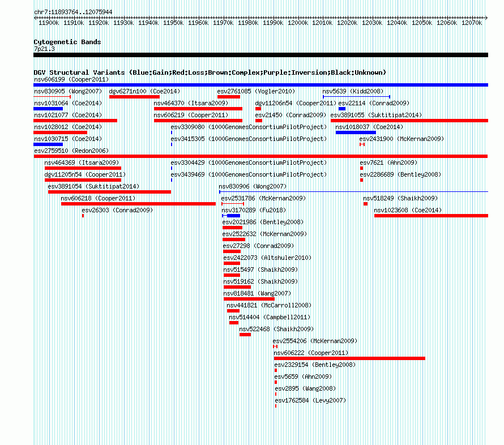Select the nsv606199 (Cooper2011) blue gain bar
504x445 pixels.
pos(260,85)
